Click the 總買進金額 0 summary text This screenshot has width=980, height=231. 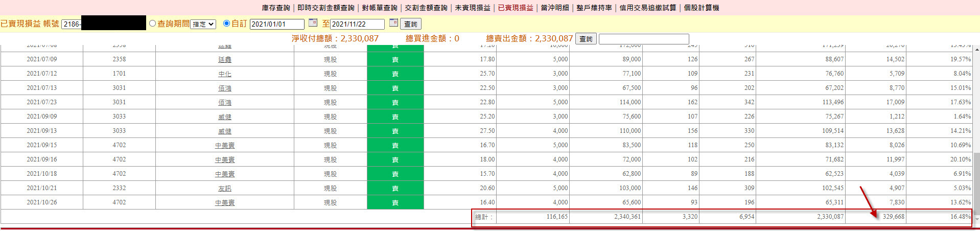pyautogui.click(x=432, y=38)
